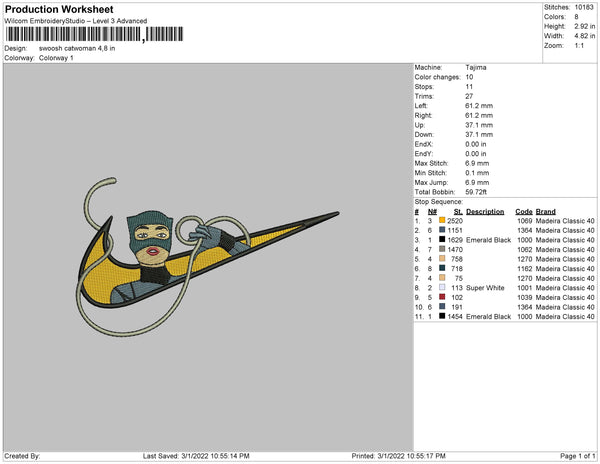Screen dimensions: 600x464
Task: Click the Stitches value 10183
Action: (x=584, y=7)
